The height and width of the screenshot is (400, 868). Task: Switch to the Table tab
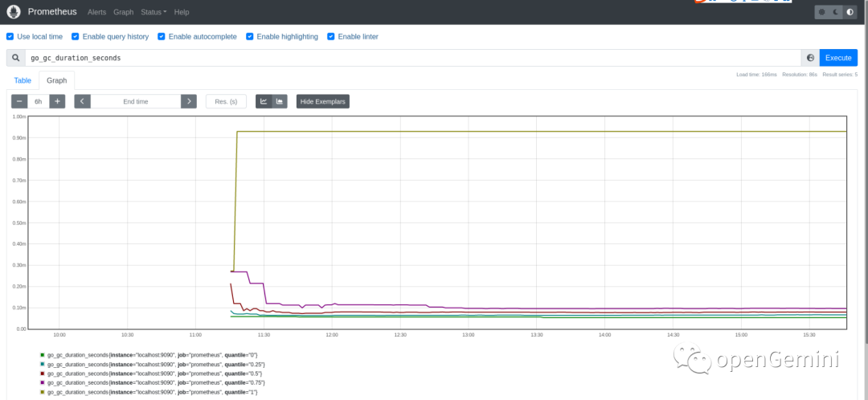[x=23, y=80]
